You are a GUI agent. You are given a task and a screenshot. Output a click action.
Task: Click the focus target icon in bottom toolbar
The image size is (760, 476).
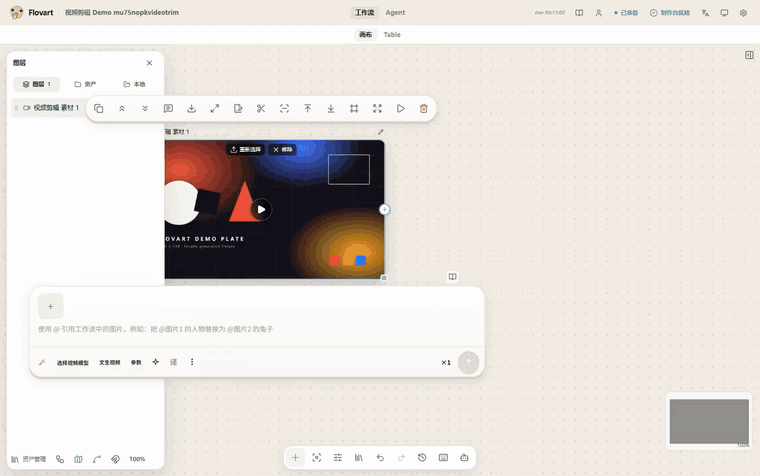tap(317, 458)
